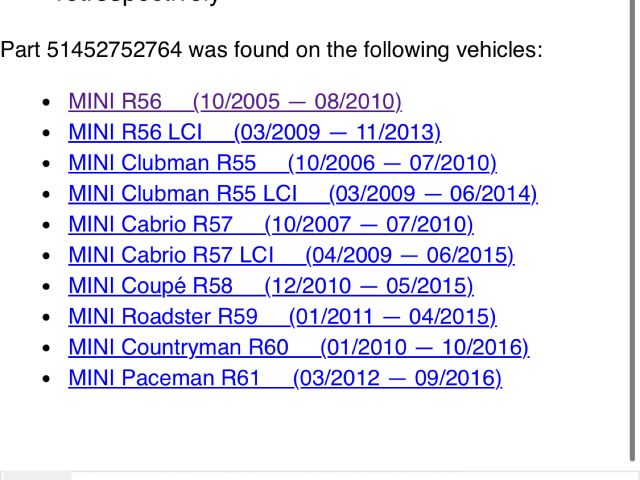Follow the MINI Roadster R59 link
This screenshot has width=640, height=480.
tap(162, 318)
